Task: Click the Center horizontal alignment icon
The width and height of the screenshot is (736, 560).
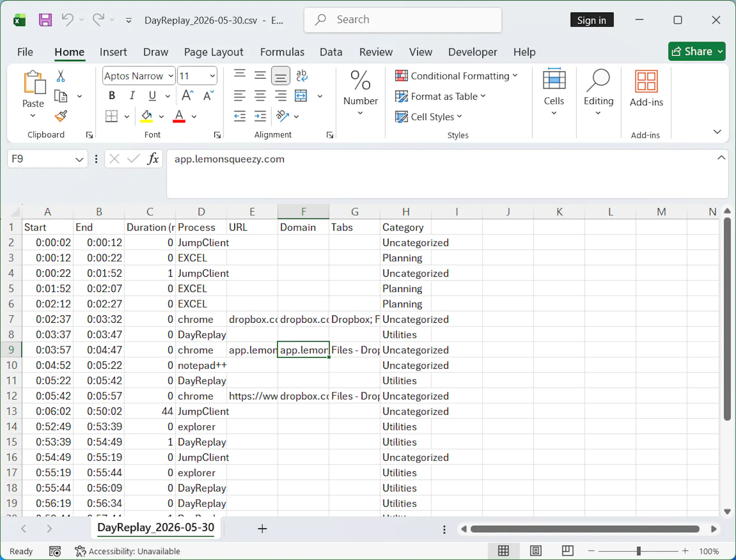Action: (260, 96)
